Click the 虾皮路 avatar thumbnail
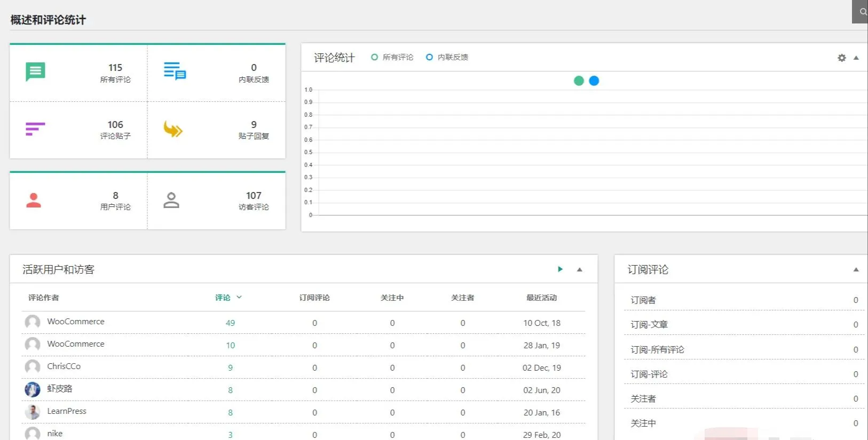 [x=33, y=389]
